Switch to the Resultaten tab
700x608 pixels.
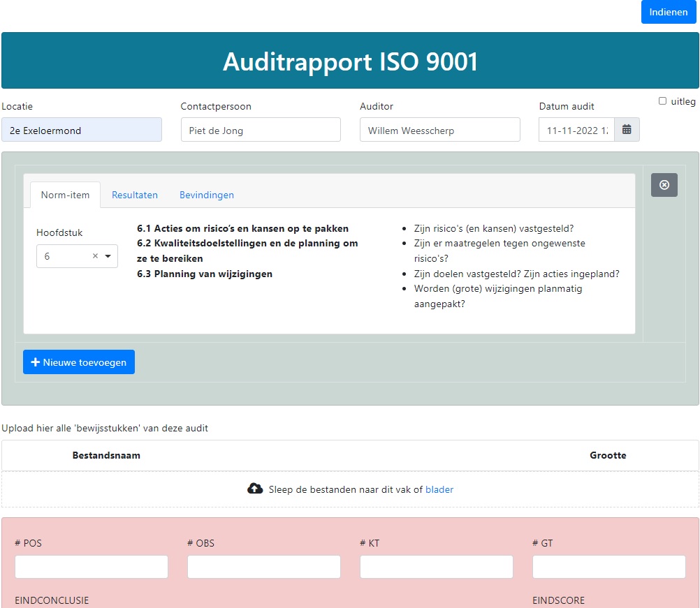coord(135,195)
